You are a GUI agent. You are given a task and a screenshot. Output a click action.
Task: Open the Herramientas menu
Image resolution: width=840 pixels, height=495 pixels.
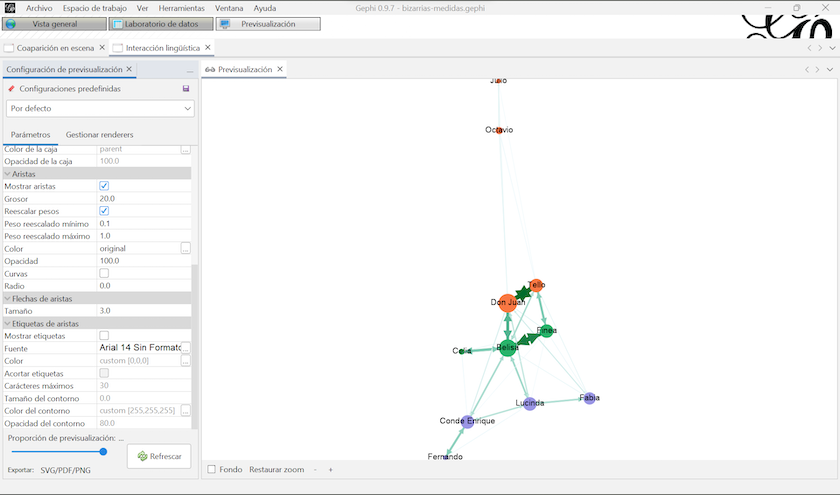tap(181, 7)
